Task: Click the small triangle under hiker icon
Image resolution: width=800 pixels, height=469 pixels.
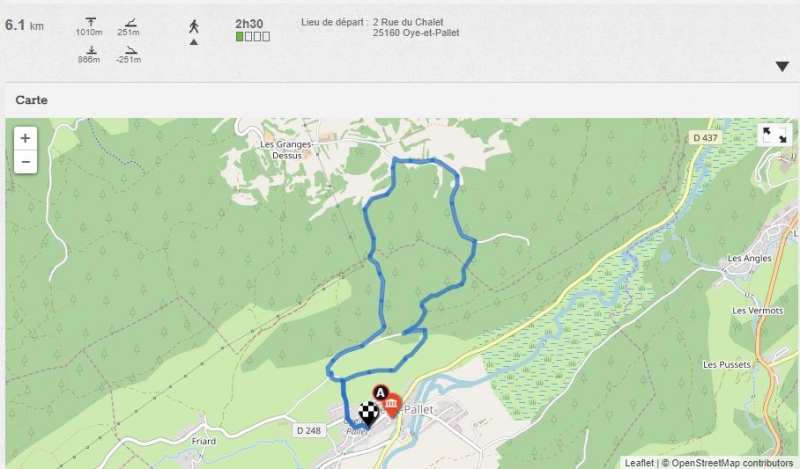Action: click(x=194, y=42)
